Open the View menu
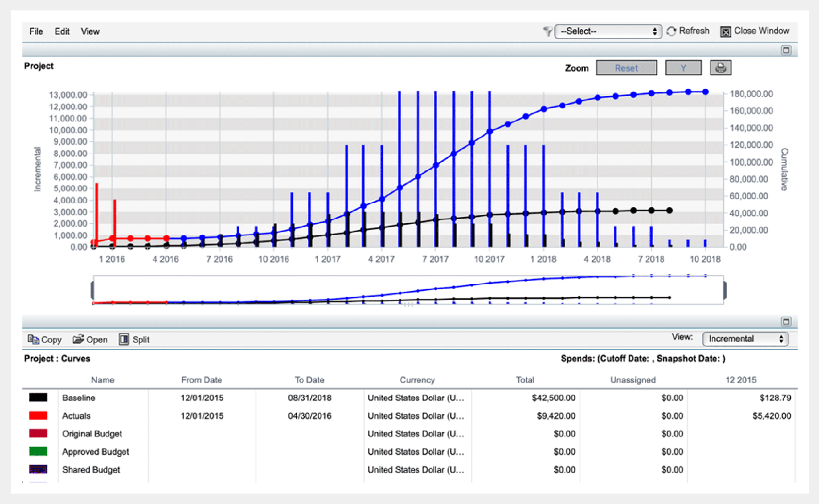The image size is (819, 504). click(x=90, y=31)
